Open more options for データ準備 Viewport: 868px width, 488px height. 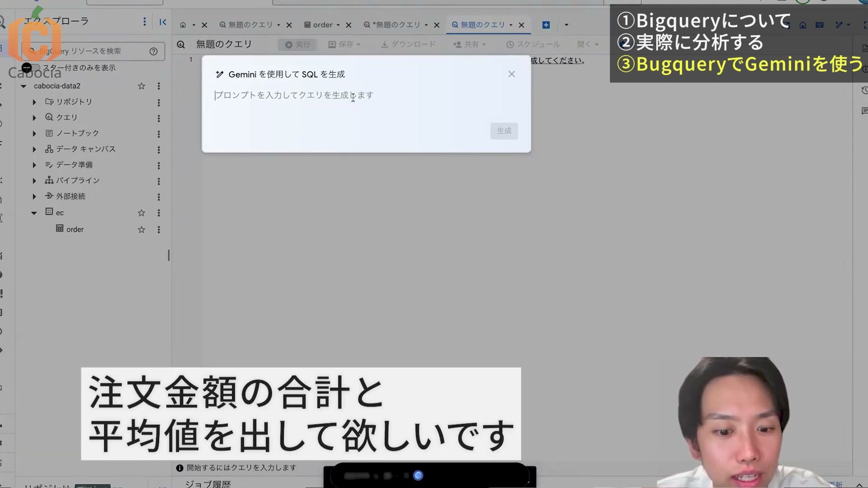[159, 165]
